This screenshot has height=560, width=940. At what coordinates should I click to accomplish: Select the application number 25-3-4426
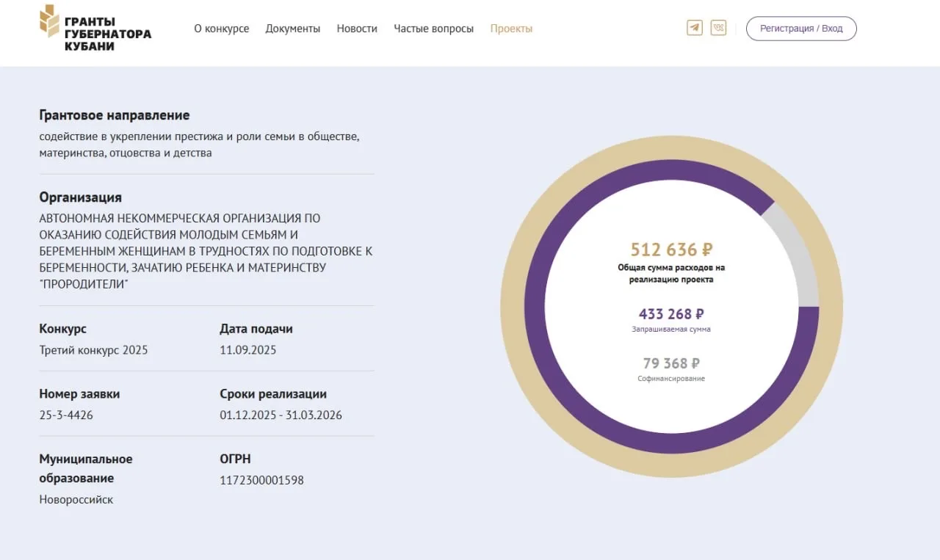pos(66,415)
